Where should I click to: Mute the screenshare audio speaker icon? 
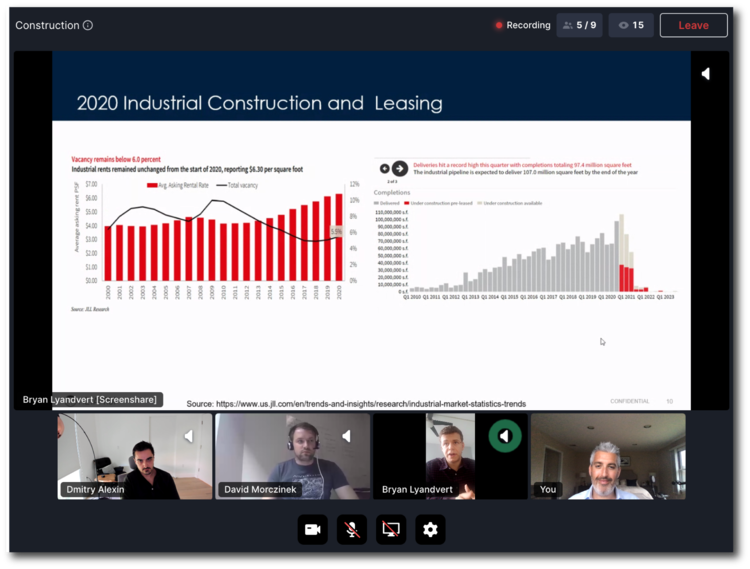[x=705, y=74]
